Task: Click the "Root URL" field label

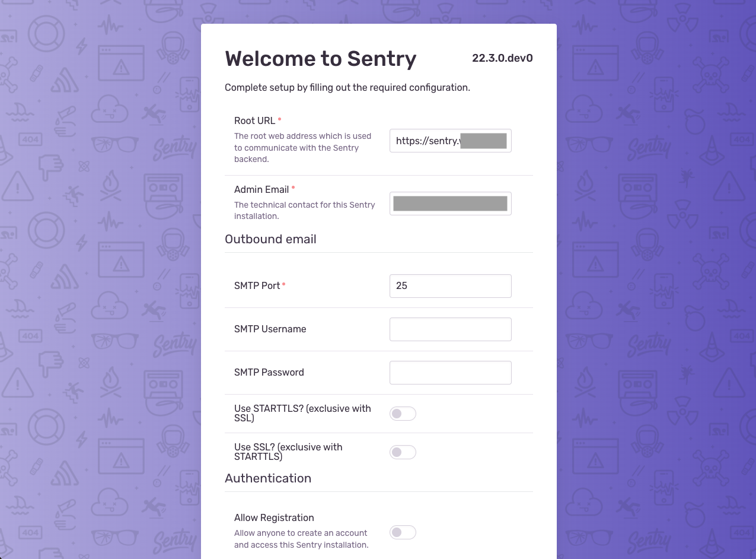Action: (x=254, y=120)
